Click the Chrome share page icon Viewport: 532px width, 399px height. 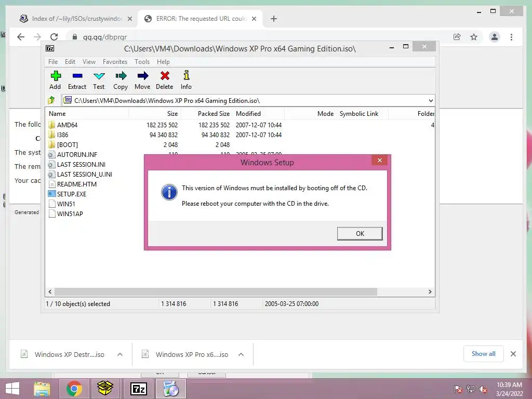tap(457, 37)
